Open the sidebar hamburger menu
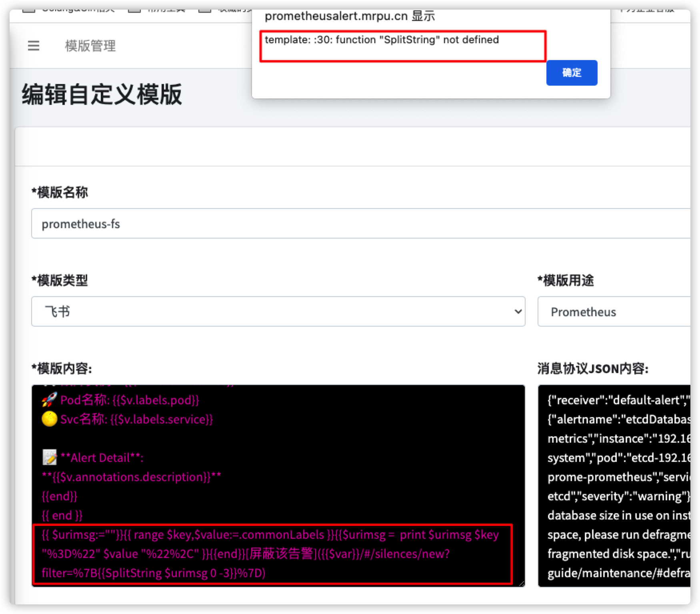 tap(34, 46)
